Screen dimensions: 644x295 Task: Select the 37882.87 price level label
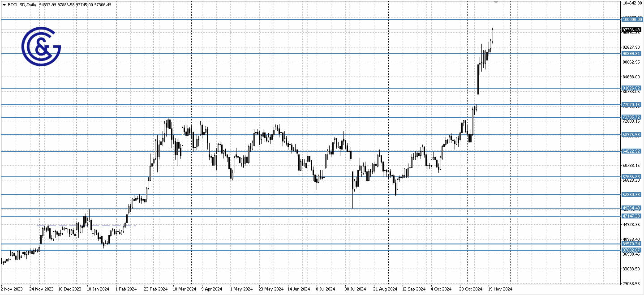[631, 250]
